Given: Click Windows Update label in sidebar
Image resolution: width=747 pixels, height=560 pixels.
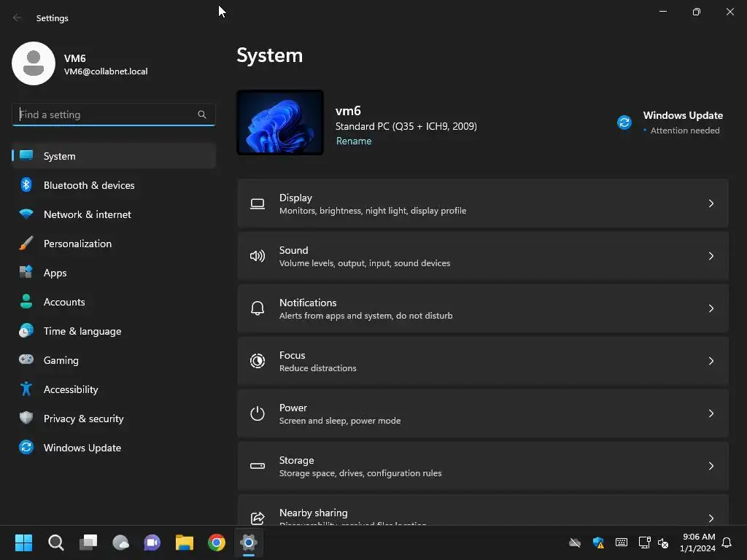Looking at the screenshot, I should pyautogui.click(x=82, y=448).
